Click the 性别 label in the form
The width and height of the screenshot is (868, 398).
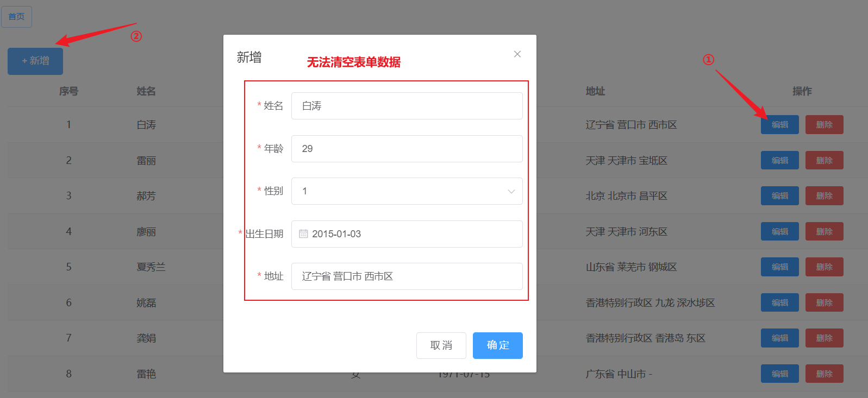point(273,191)
